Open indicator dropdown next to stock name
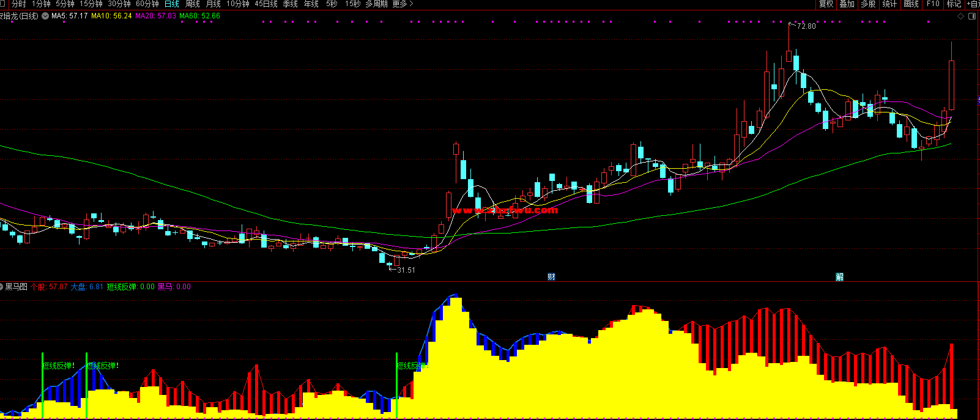 click(x=45, y=16)
